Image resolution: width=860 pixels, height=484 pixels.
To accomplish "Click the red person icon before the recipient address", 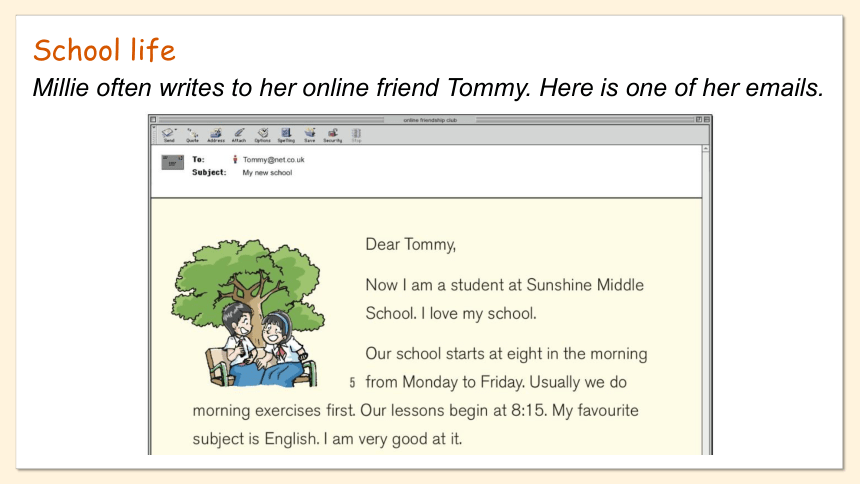I will pos(235,160).
